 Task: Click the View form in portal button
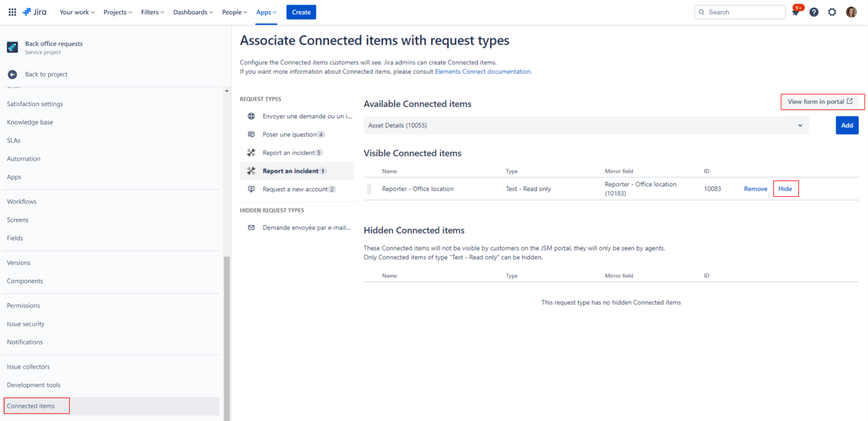click(x=820, y=102)
